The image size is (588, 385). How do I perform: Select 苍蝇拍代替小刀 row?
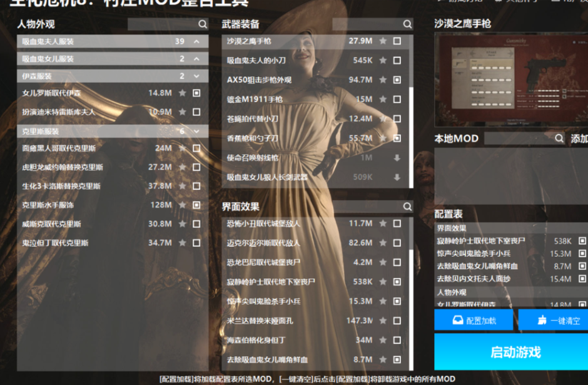(x=315, y=119)
